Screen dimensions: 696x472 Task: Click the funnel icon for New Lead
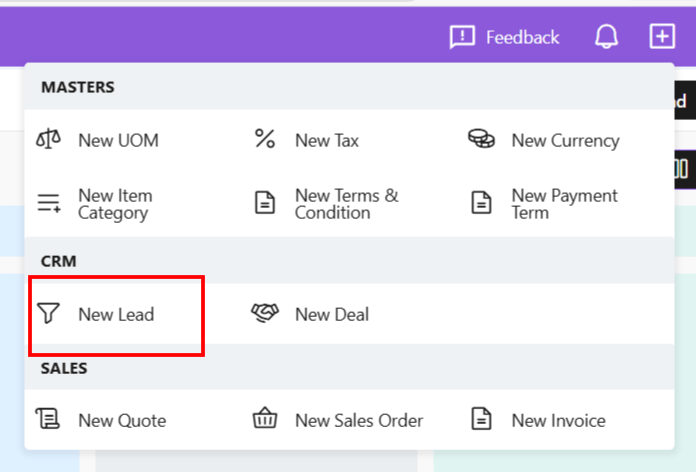click(x=48, y=314)
